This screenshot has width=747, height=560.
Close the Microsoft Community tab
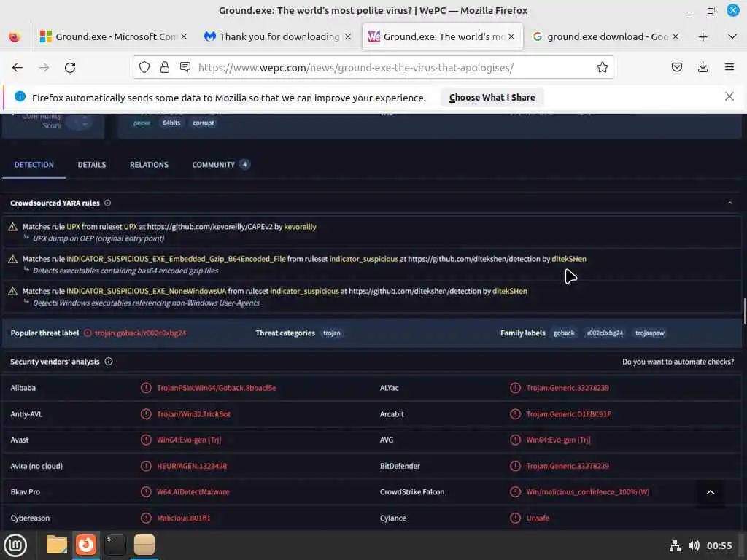(x=184, y=36)
